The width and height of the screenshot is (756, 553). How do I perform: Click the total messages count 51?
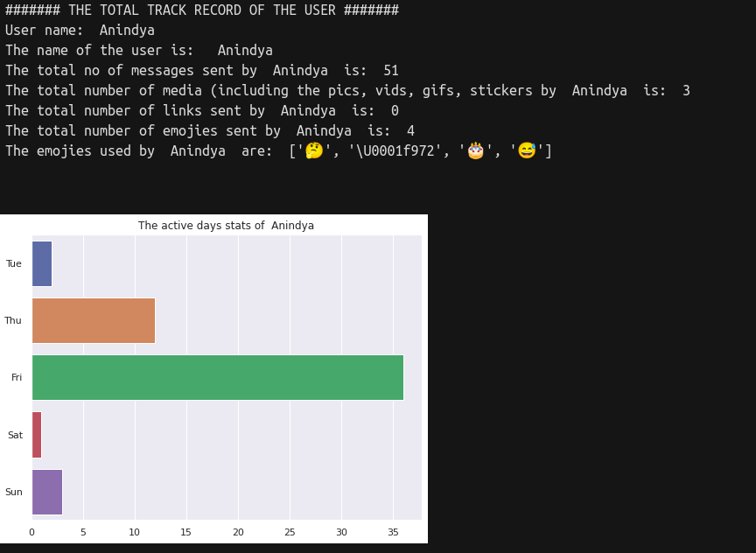pyautogui.click(x=391, y=71)
